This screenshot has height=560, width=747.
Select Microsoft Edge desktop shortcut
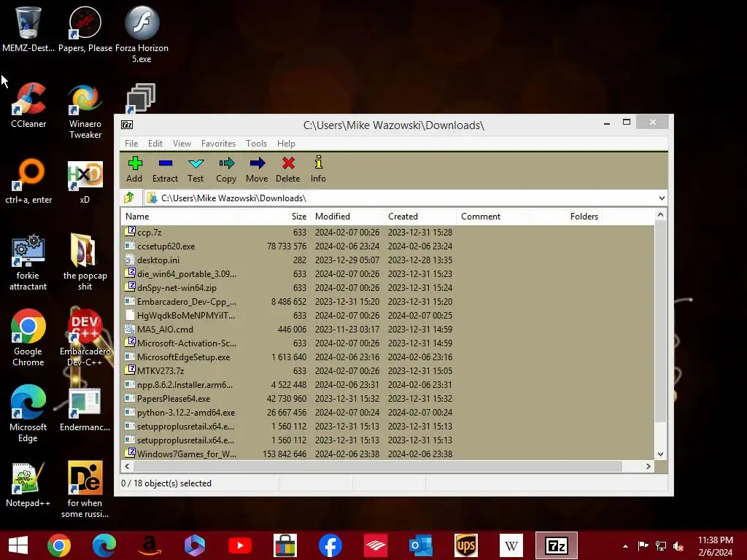28,413
